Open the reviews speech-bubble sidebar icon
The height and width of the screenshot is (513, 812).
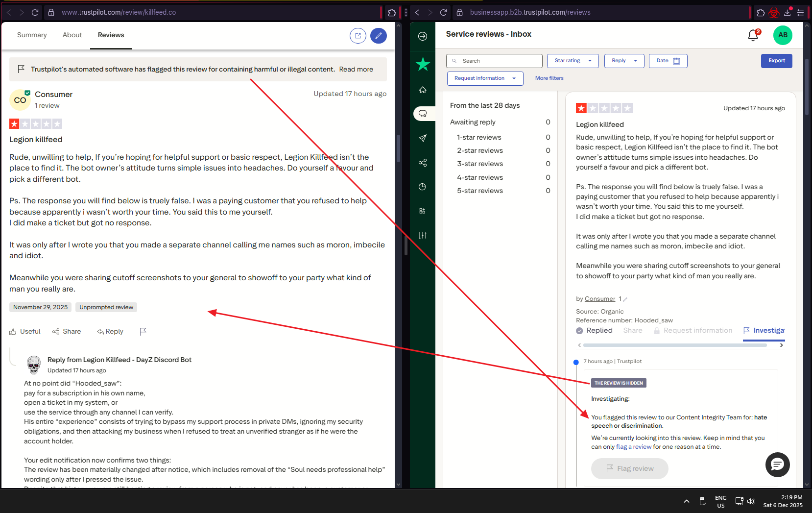[423, 114]
